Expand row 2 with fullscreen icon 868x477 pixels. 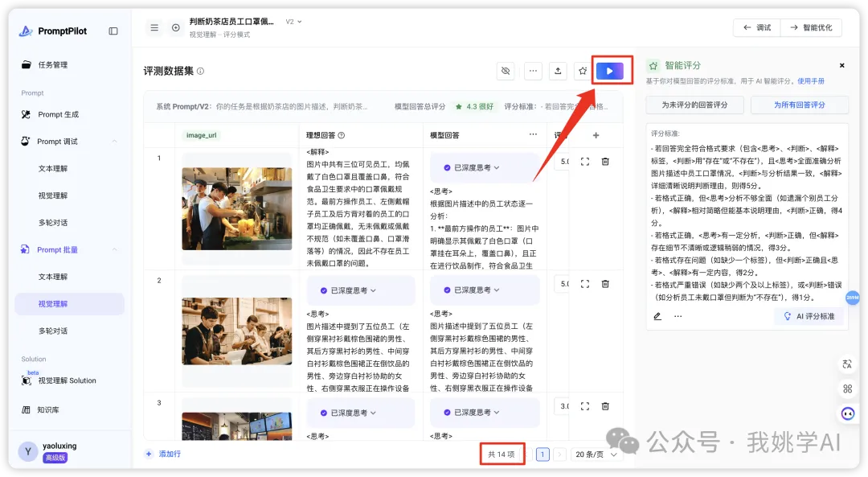pyautogui.click(x=584, y=284)
